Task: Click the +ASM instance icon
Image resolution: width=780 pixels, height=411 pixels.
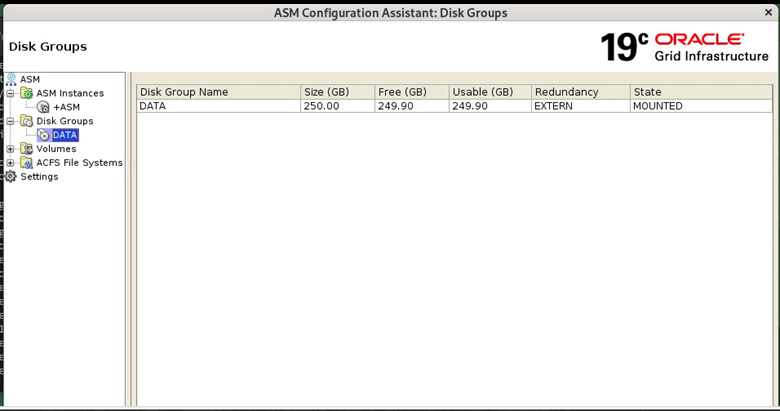Action: click(43, 107)
